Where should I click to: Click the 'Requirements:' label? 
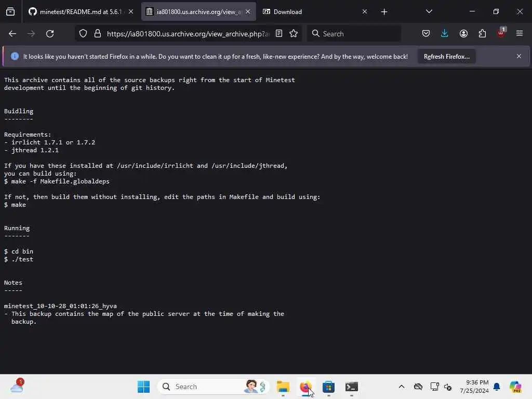[28, 135]
